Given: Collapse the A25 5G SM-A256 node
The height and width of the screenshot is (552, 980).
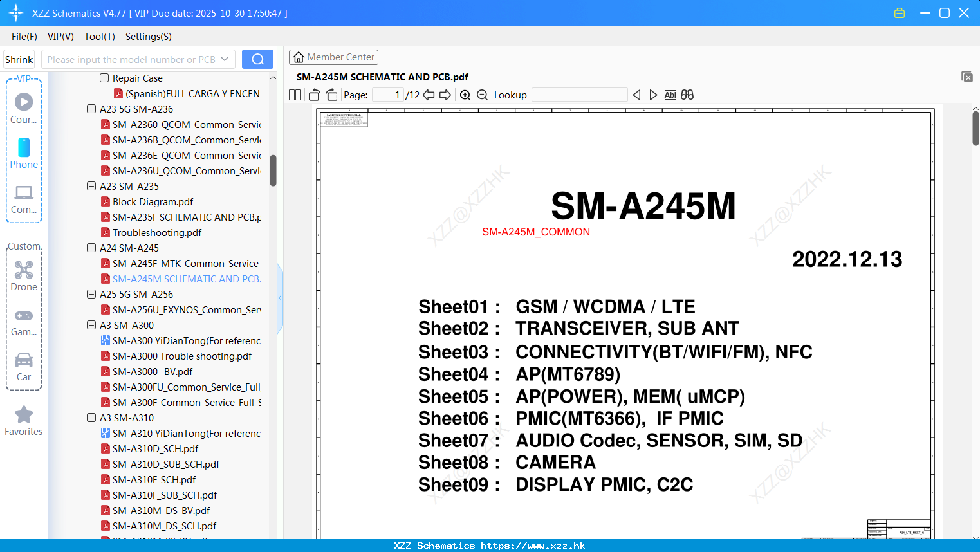Looking at the screenshot, I should (x=91, y=294).
